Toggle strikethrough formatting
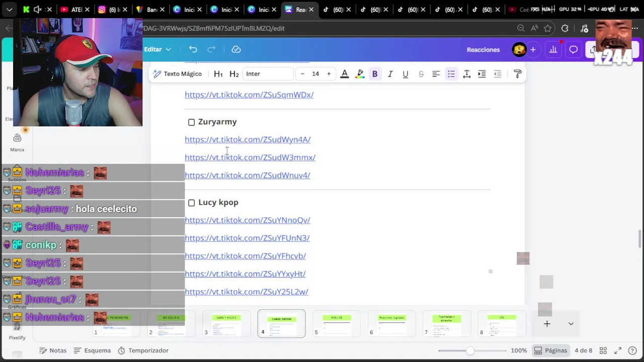 click(x=421, y=74)
